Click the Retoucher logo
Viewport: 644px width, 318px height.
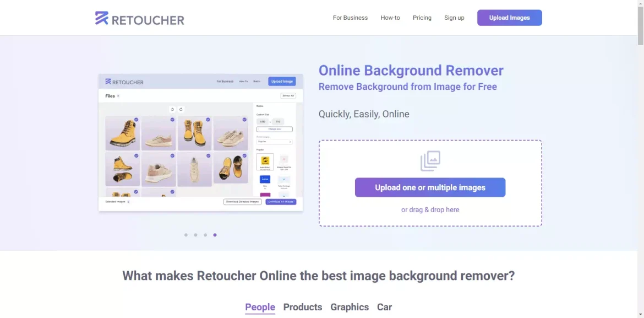click(140, 18)
